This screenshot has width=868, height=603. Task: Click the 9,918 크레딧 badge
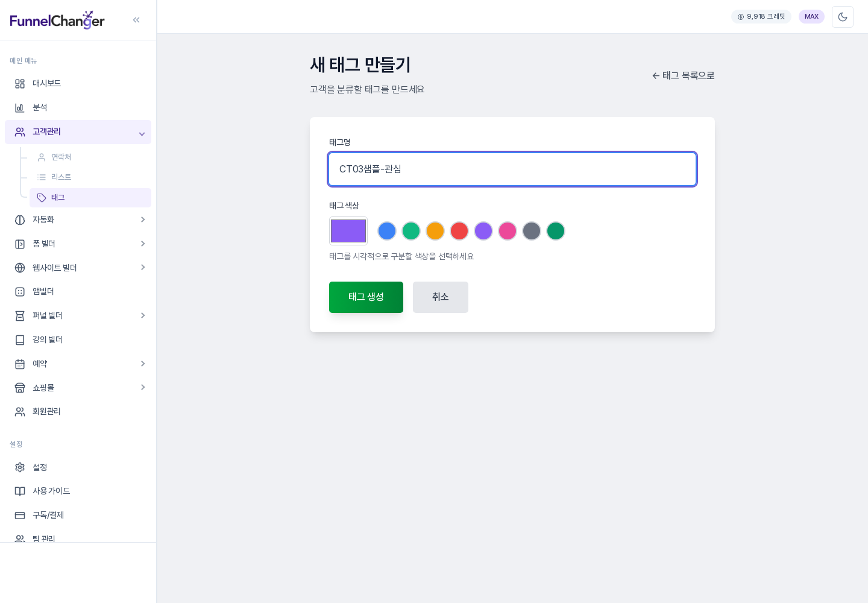pos(761,17)
